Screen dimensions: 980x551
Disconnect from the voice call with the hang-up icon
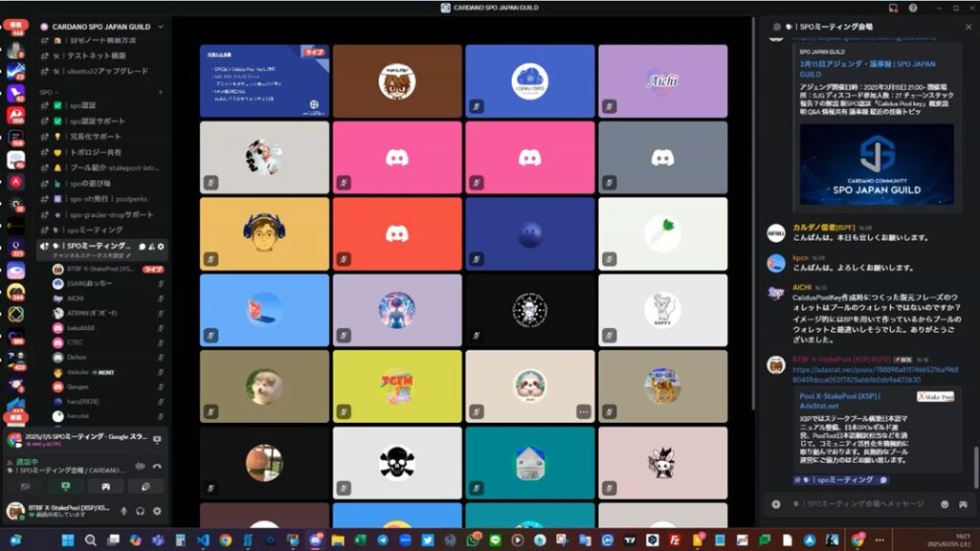click(157, 466)
